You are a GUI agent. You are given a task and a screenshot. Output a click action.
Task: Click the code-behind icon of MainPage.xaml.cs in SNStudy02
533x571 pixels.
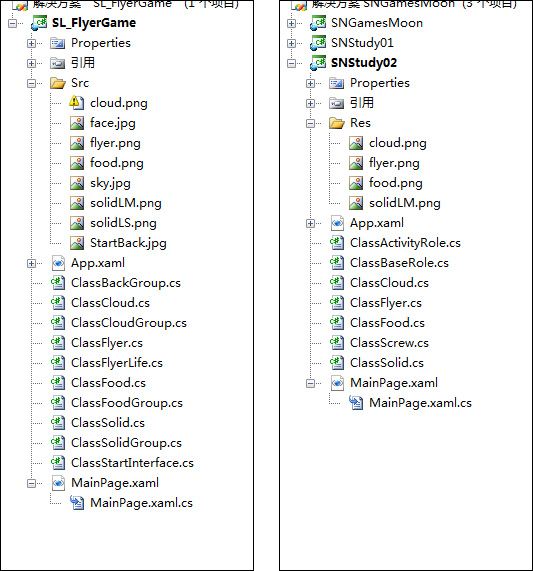356,403
